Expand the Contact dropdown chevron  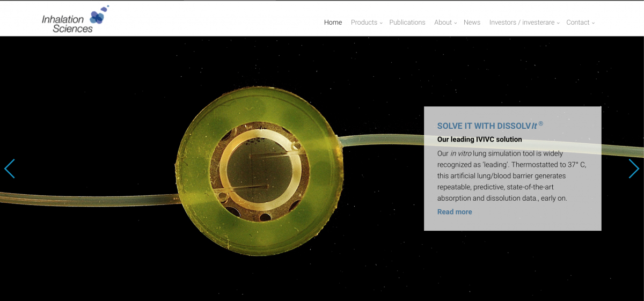[x=593, y=23]
